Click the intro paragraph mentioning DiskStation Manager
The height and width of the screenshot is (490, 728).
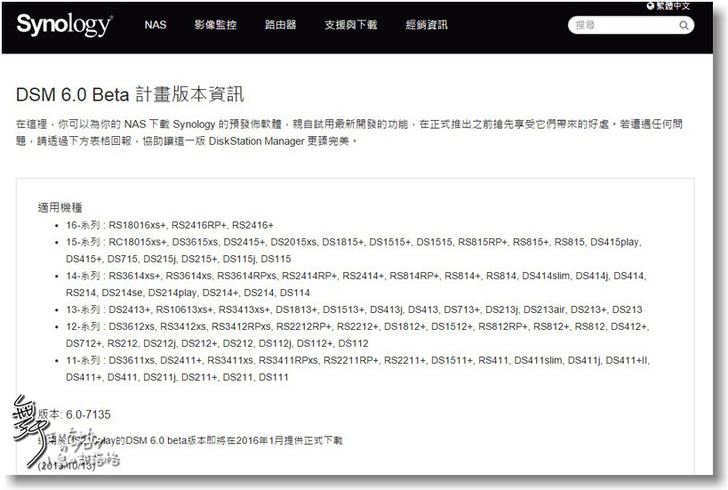click(x=349, y=132)
